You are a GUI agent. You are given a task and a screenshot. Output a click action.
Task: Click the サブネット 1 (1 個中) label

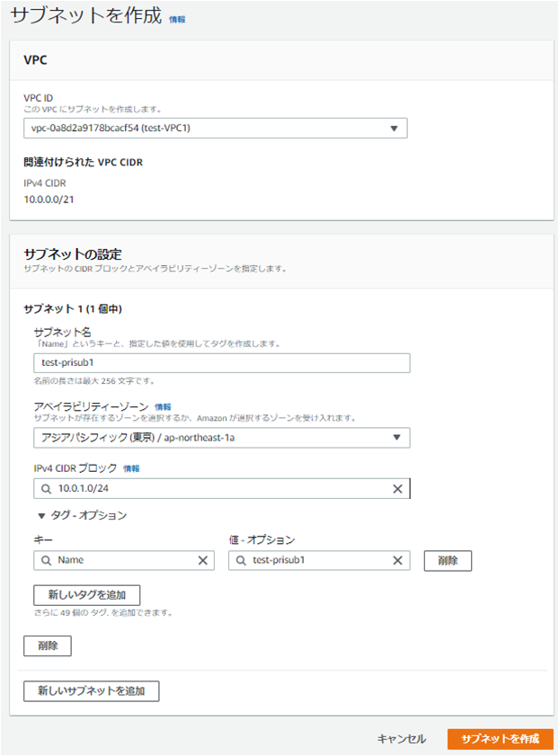[73, 309]
